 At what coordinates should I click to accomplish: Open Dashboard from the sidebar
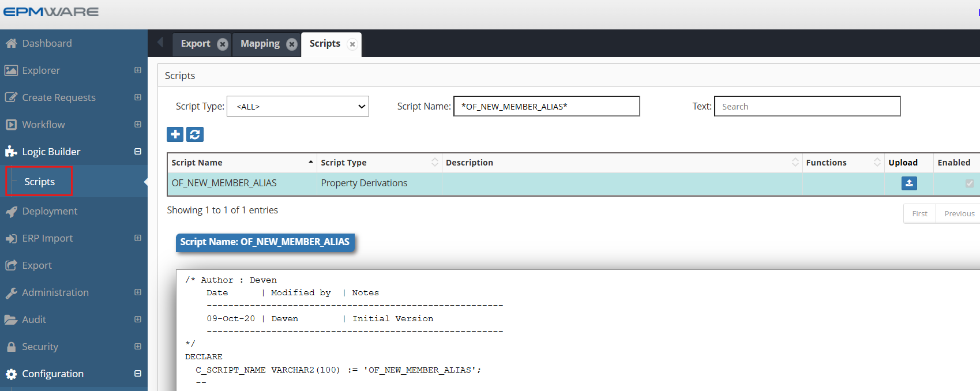coord(47,43)
